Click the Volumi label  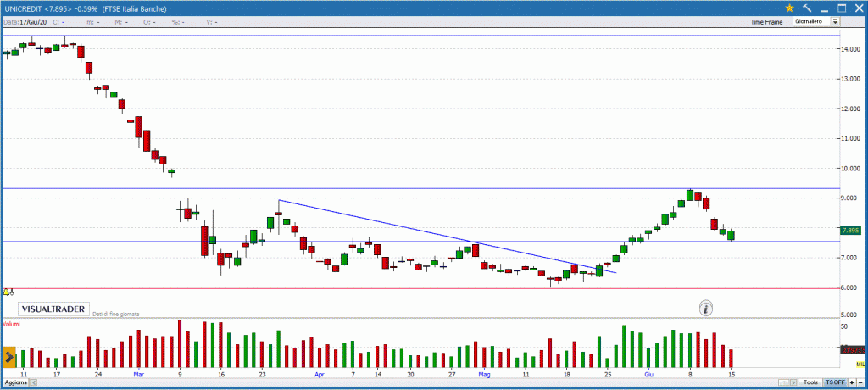[x=11, y=323]
